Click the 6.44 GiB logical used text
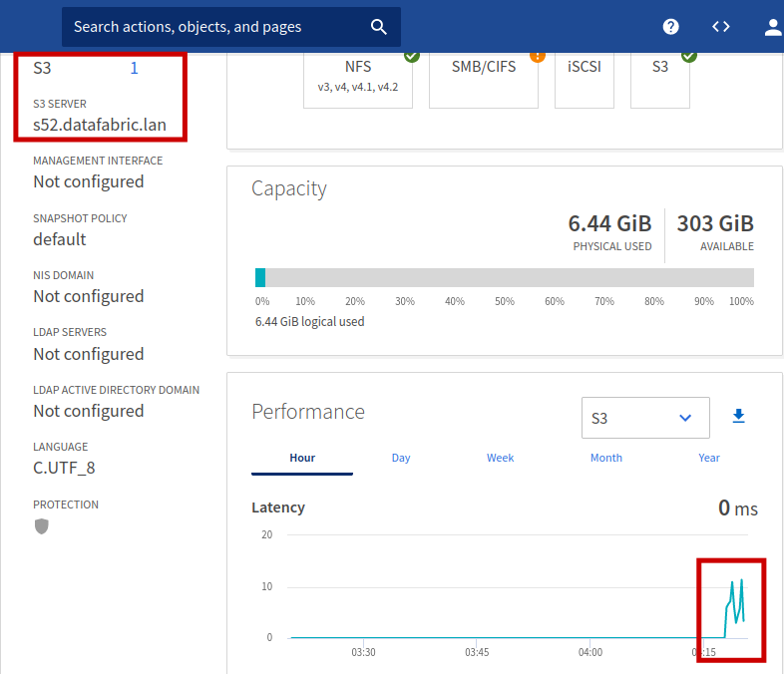 pos(309,322)
